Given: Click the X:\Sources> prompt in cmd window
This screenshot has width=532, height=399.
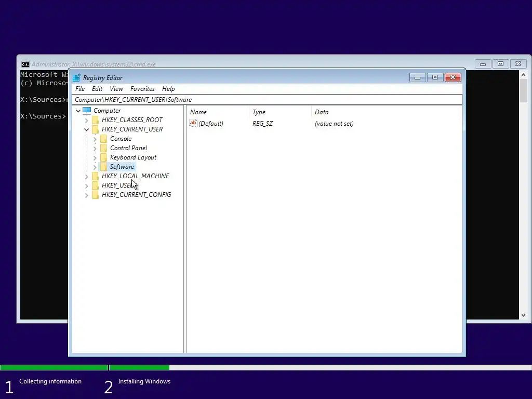Looking at the screenshot, I should click(x=43, y=116).
